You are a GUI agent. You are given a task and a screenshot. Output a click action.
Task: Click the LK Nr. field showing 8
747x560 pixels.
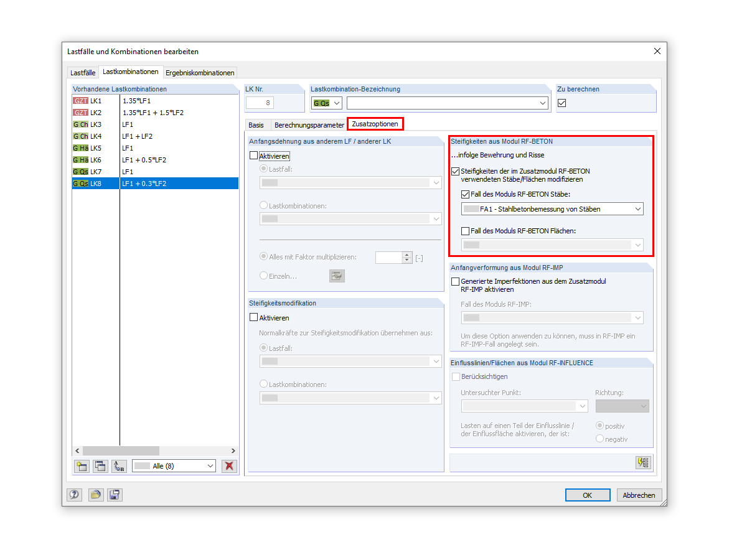coord(260,103)
